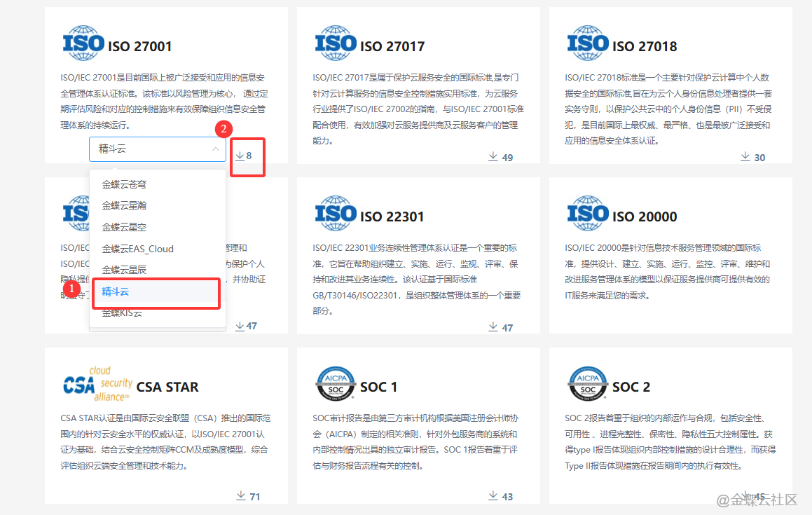
Task: Click the ISO 20000 description paragraph
Action: (668, 271)
